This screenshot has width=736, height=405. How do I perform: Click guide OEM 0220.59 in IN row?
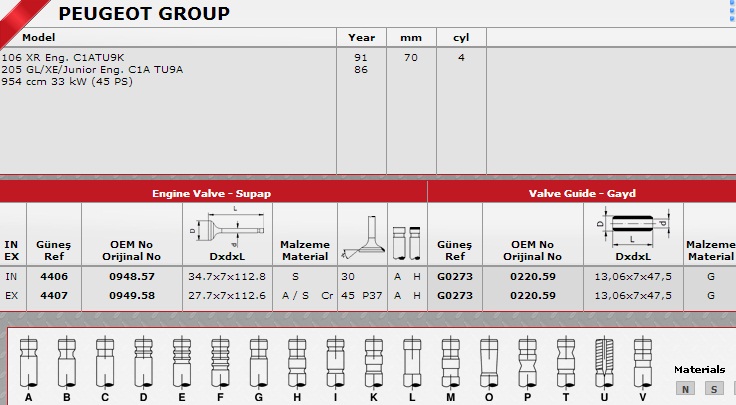533,276
